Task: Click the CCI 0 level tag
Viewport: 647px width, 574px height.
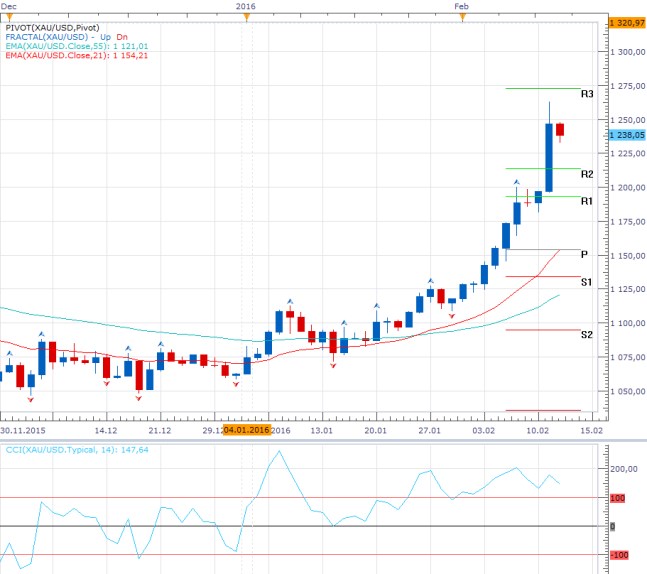Action: click(x=613, y=527)
